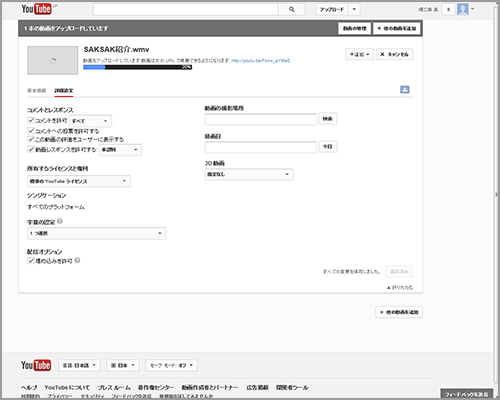Click the notification count box in header
Image resolution: width=500 pixels, height=400 pixels.
[448, 9]
